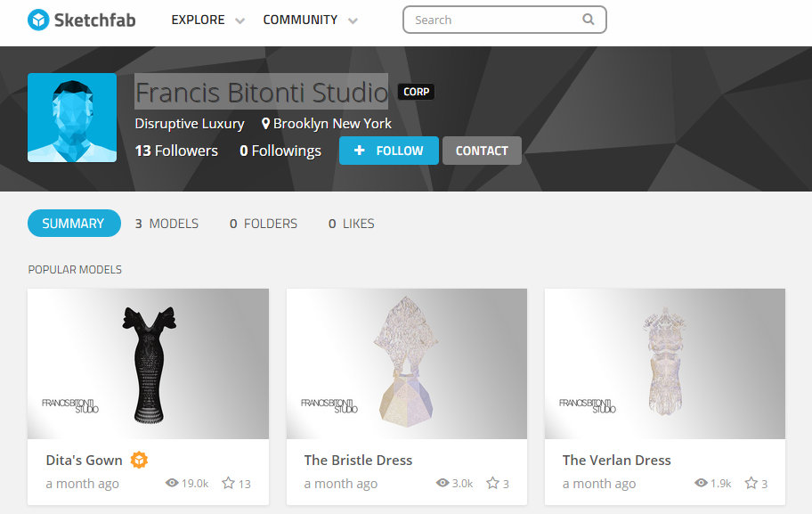812x514 pixels.
Task: Open The Verlan Dress model thumbnail
Action: [x=665, y=363]
